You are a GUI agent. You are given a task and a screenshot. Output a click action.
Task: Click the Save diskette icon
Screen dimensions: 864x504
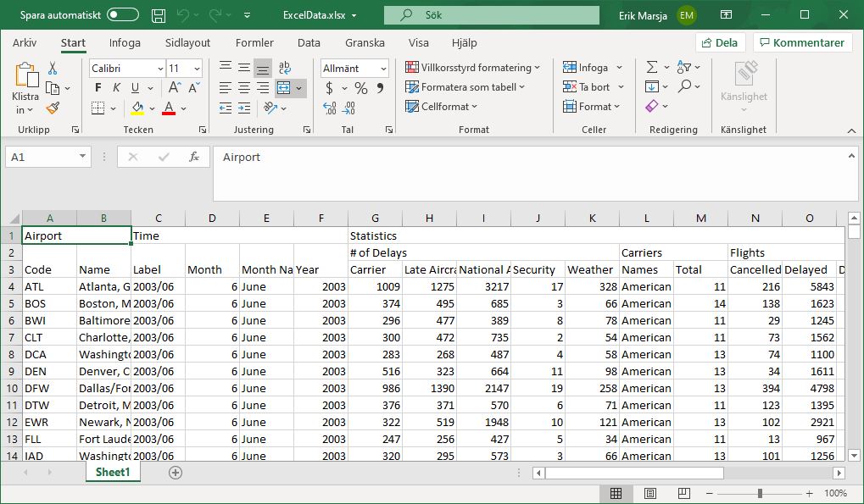pyautogui.click(x=159, y=15)
